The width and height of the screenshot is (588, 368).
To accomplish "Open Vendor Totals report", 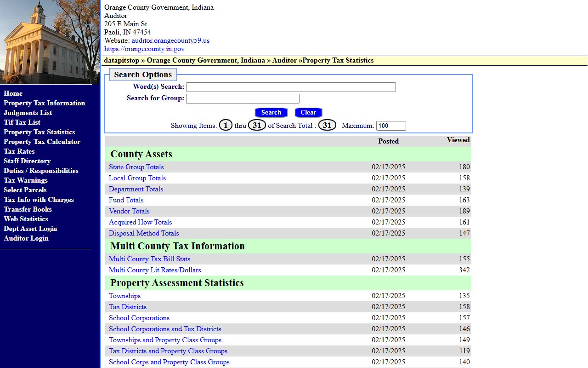I will tap(129, 211).
